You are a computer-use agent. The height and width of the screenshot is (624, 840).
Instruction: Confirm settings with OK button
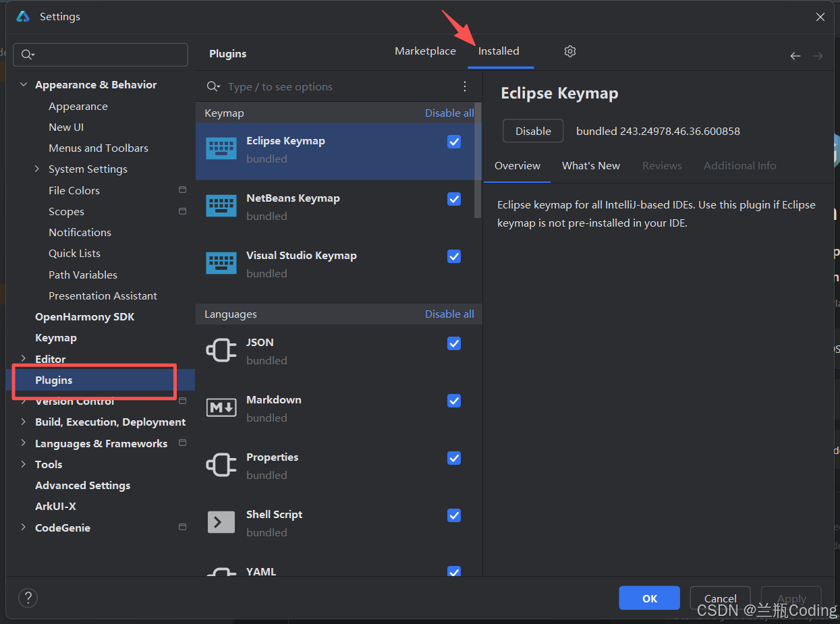pyautogui.click(x=649, y=598)
